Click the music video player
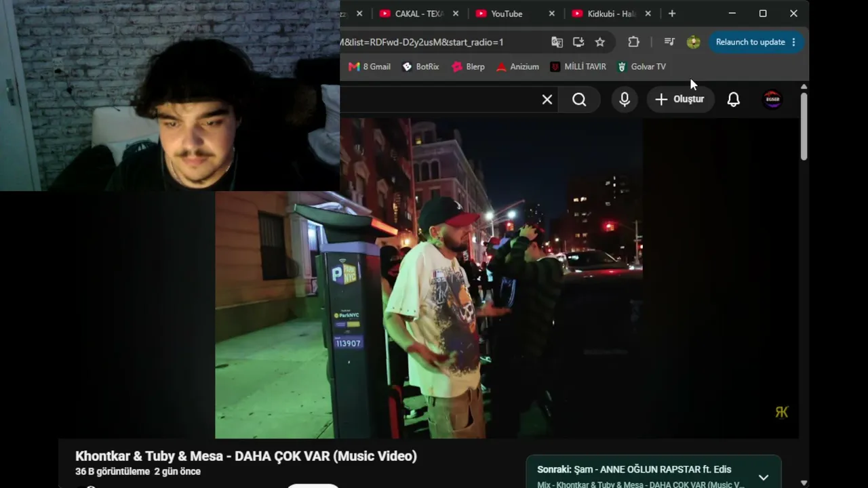868x488 pixels. click(429, 279)
